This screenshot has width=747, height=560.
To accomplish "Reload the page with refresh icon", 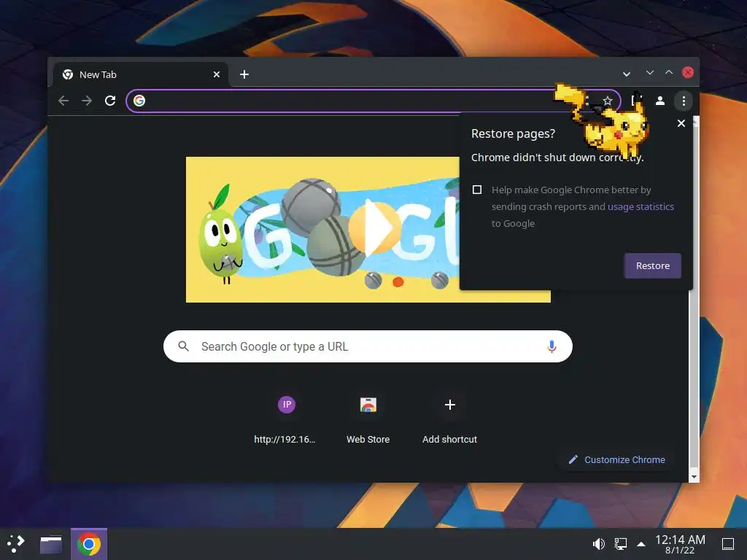I will tap(110, 101).
